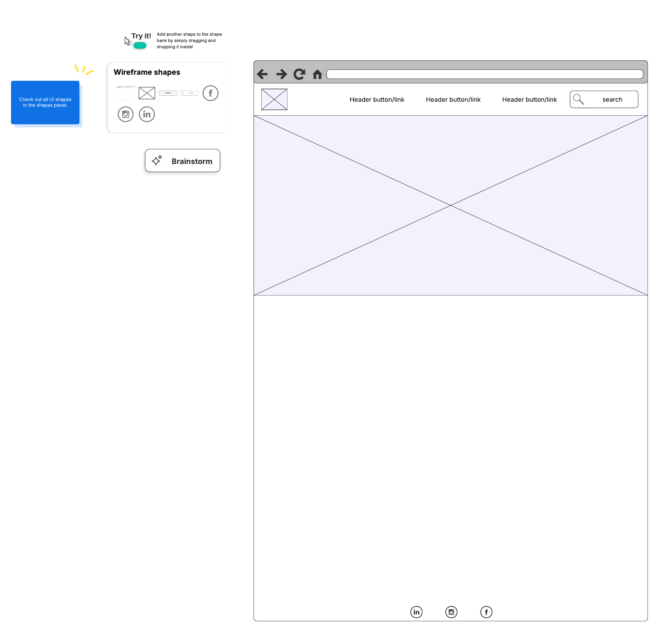Click the browser forward arrow icon
This screenshot has width=667, height=644.
282,74
